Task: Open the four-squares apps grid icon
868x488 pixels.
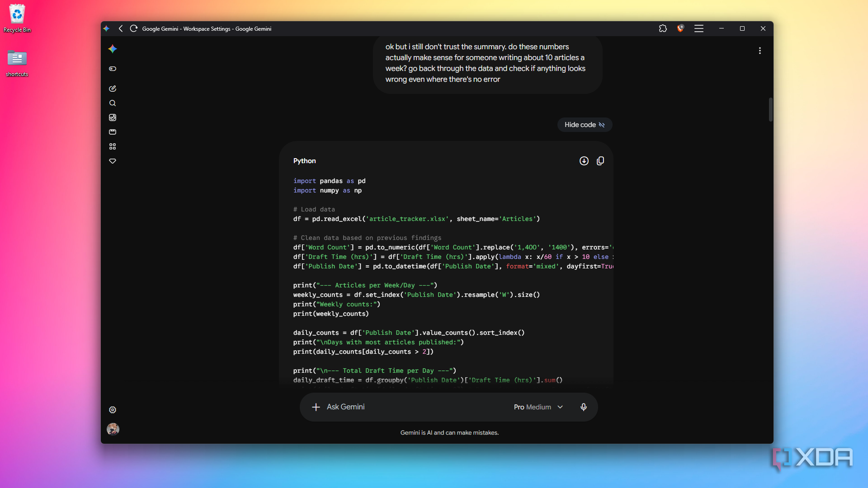Action: pyautogui.click(x=113, y=146)
